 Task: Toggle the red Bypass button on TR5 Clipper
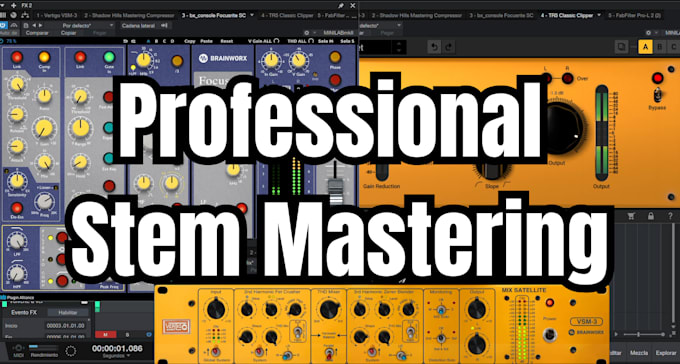click(657, 78)
